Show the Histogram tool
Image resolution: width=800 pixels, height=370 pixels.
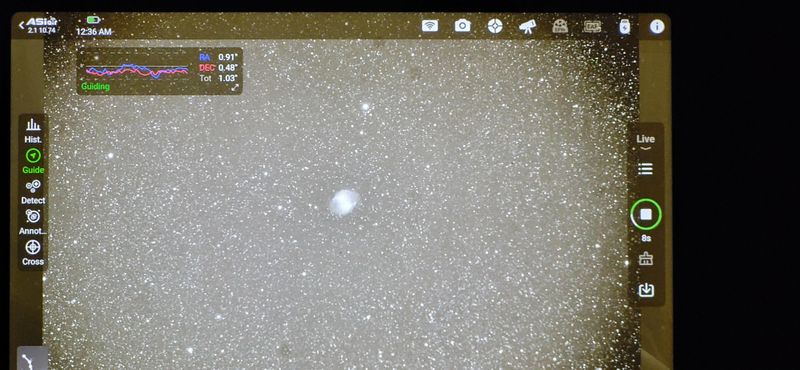[33, 131]
